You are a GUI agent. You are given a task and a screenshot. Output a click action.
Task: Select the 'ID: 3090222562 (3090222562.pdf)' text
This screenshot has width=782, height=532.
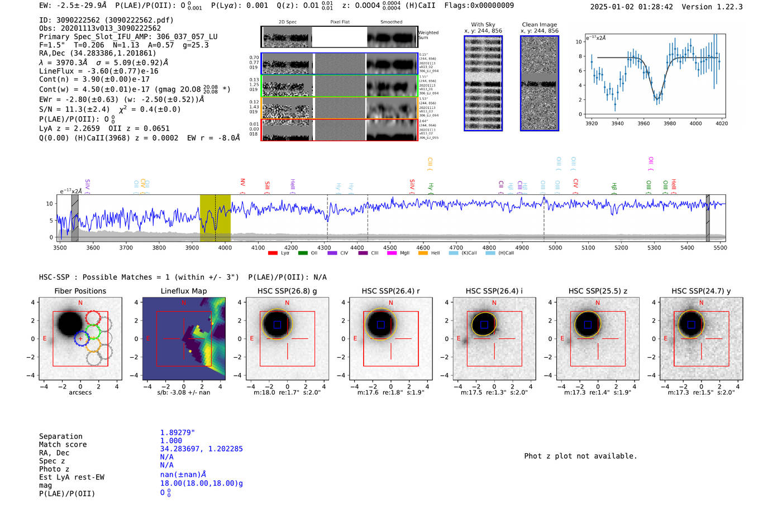[x=106, y=20]
